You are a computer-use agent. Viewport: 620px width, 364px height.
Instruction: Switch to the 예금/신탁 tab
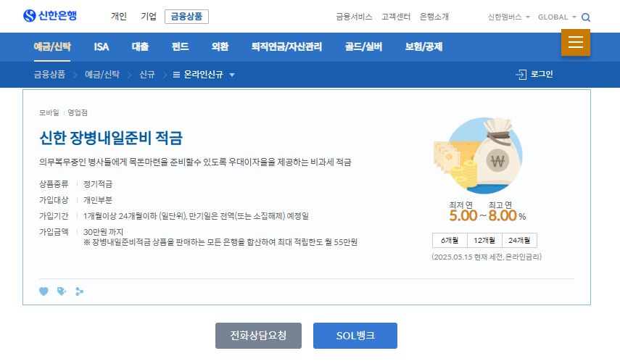click(x=52, y=46)
